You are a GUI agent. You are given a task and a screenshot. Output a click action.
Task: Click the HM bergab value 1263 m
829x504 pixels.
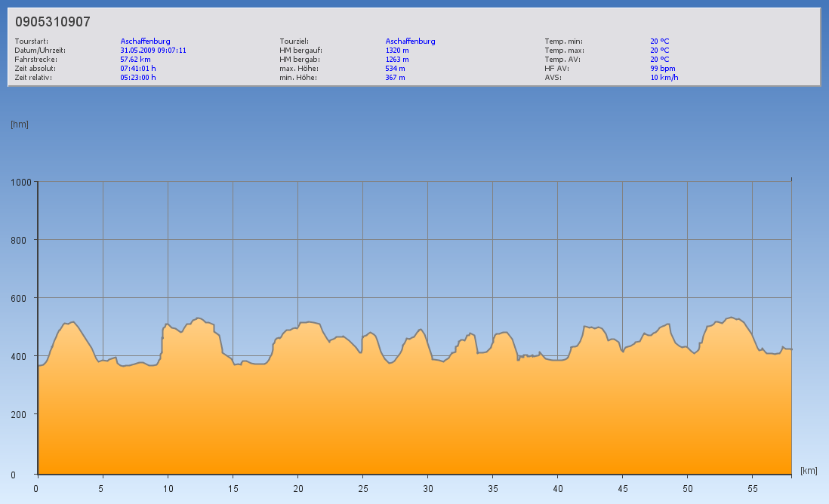click(397, 59)
